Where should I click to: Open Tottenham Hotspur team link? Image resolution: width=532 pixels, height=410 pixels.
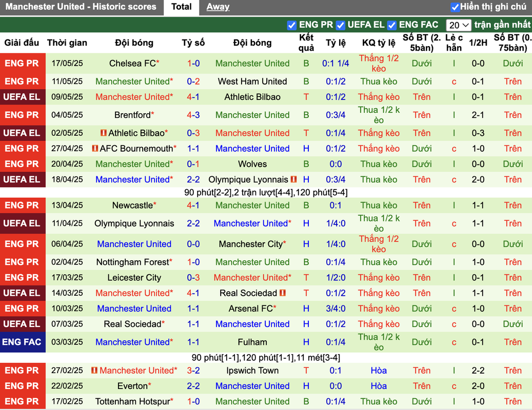pyautogui.click(x=133, y=401)
